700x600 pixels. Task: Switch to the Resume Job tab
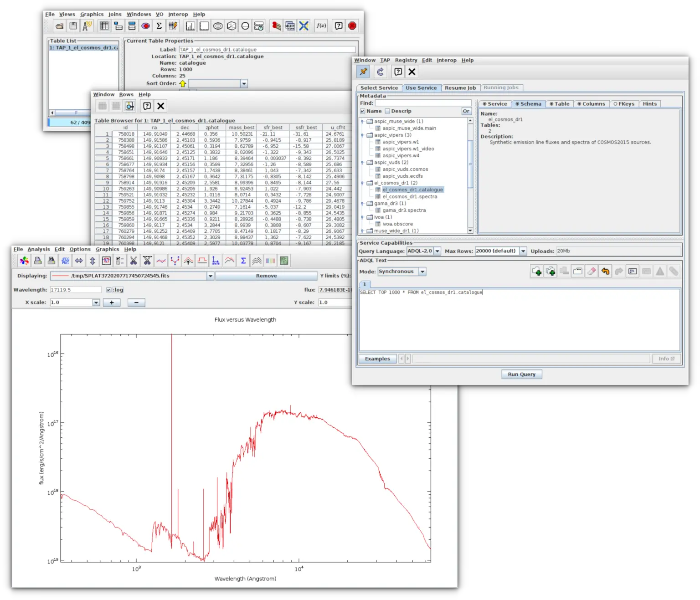point(460,88)
